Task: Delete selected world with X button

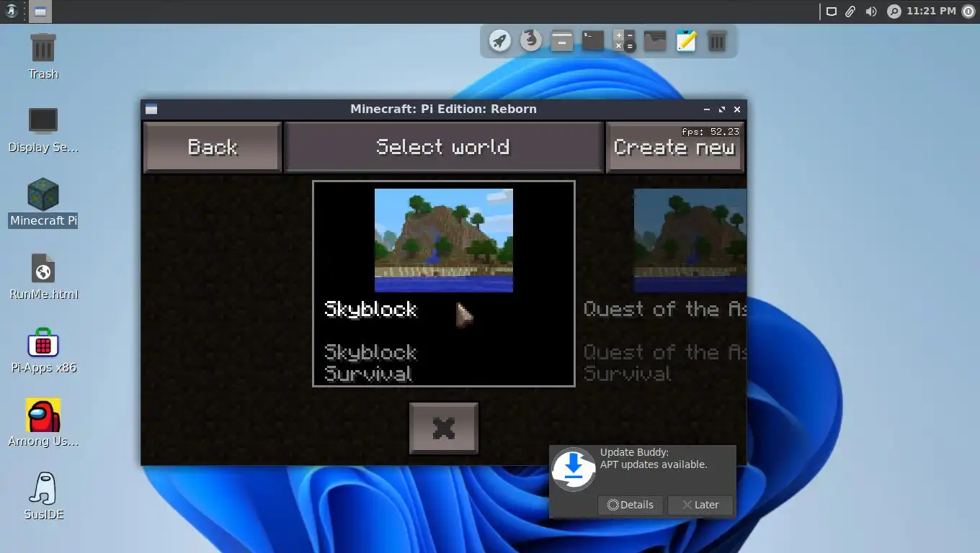Action: coord(444,428)
